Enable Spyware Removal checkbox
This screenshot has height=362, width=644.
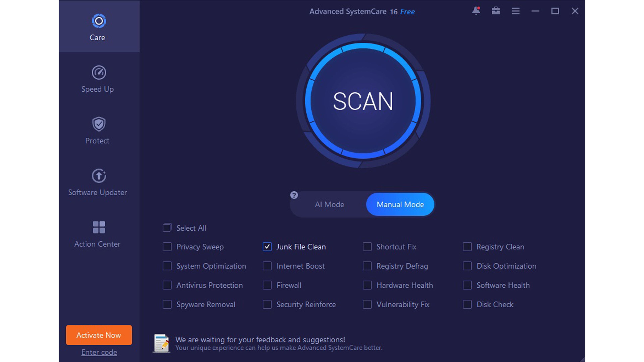pyautogui.click(x=167, y=305)
